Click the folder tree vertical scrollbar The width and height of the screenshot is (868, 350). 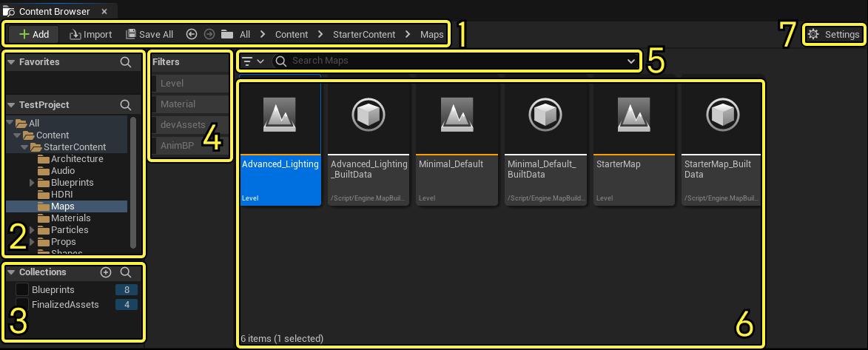point(133,182)
